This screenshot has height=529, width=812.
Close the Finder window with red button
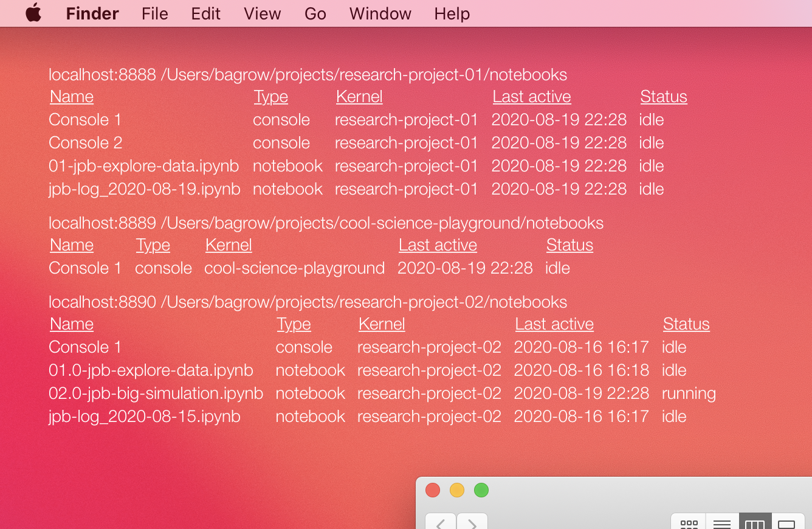pos(433,490)
